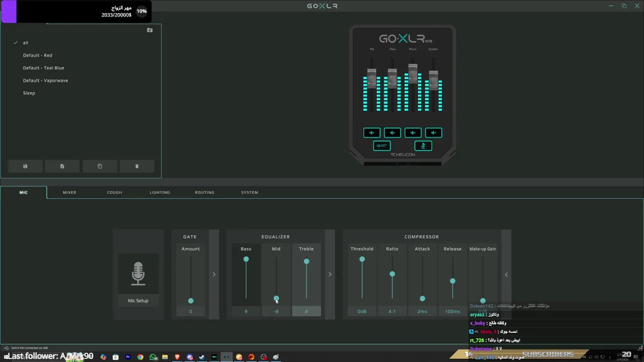Click the compressor Attack slider knob
Viewport: 644px width, 362px height.
click(x=422, y=299)
